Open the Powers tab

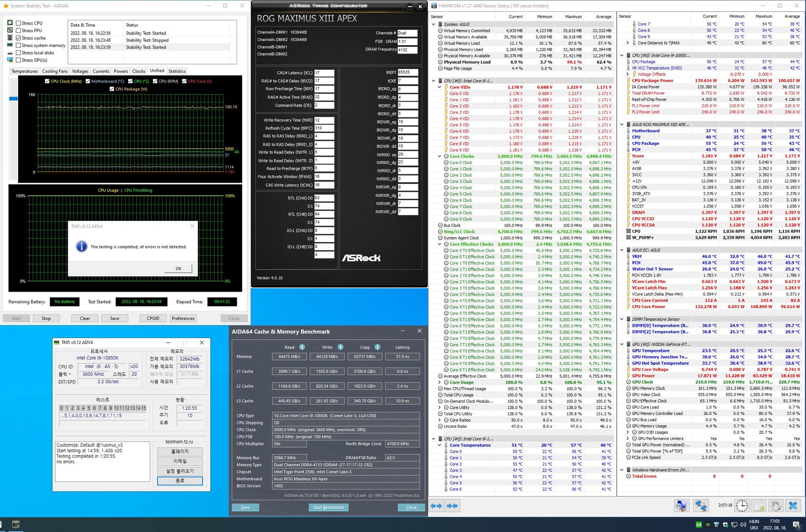pyautogui.click(x=121, y=71)
